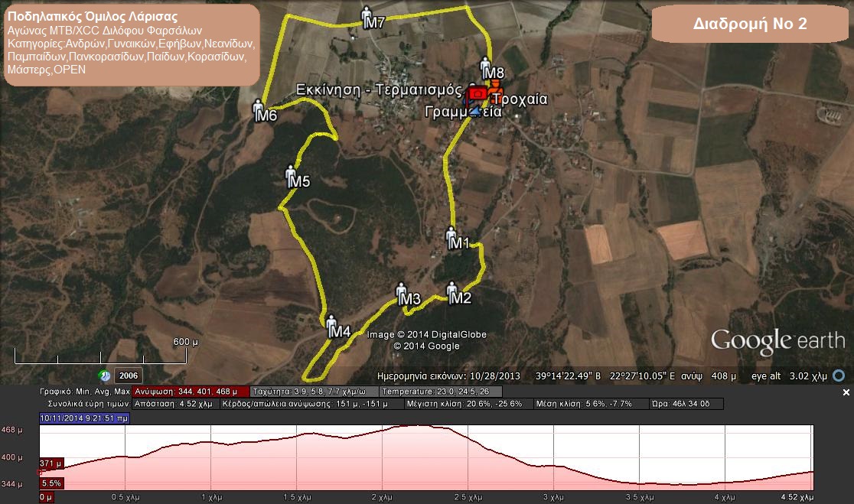Click the 2006 historical imagery year button
This screenshot has width=854, height=504.
128,376
